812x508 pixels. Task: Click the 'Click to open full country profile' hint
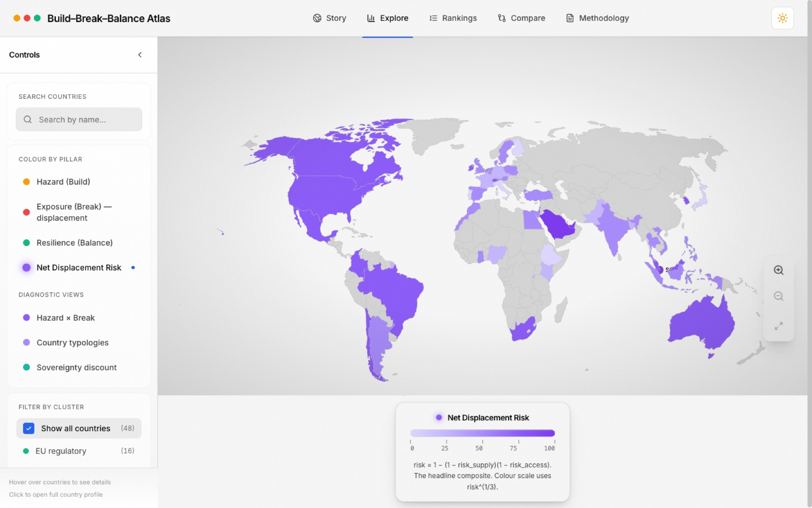pos(56,494)
